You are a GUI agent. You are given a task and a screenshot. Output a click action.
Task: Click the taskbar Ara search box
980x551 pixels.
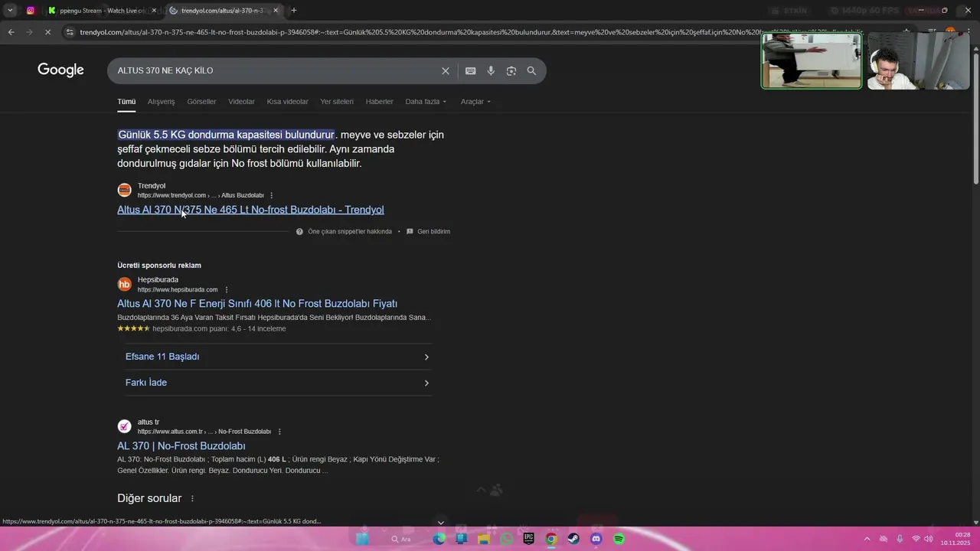click(x=401, y=539)
